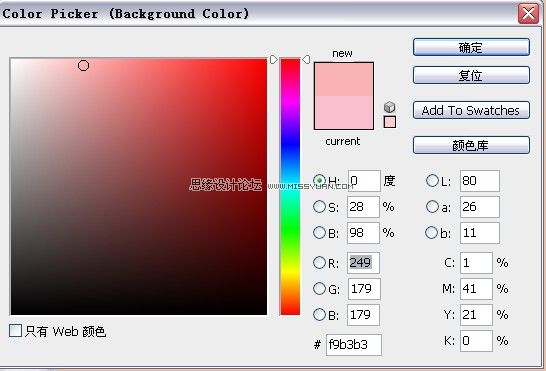Click the 复位 (Reset) button
The width and height of the screenshot is (546, 371).
(471, 75)
